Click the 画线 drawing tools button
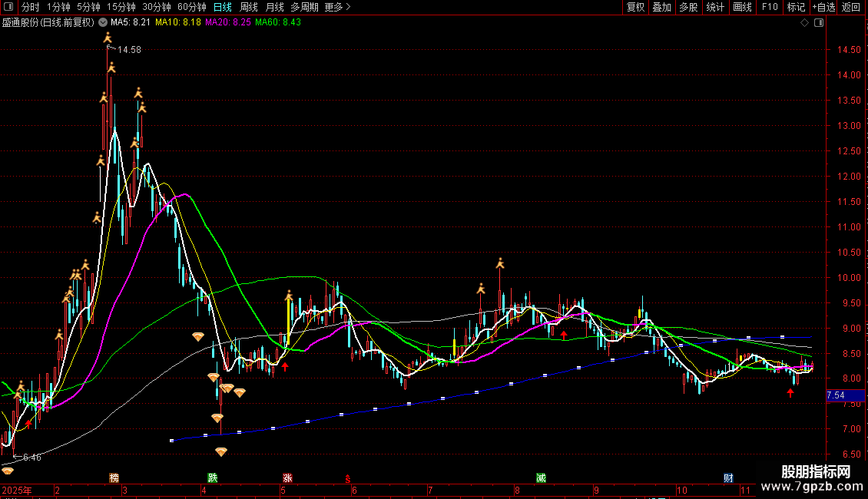868x499 pixels. [742, 8]
